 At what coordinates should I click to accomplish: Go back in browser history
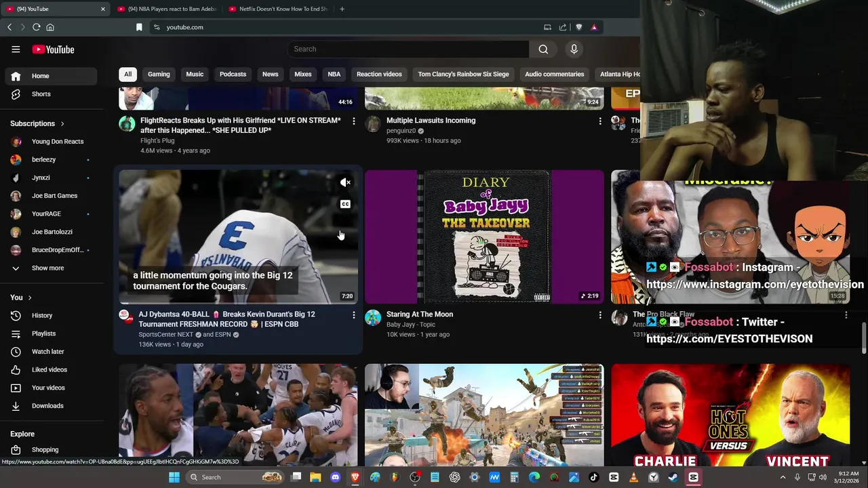point(9,27)
